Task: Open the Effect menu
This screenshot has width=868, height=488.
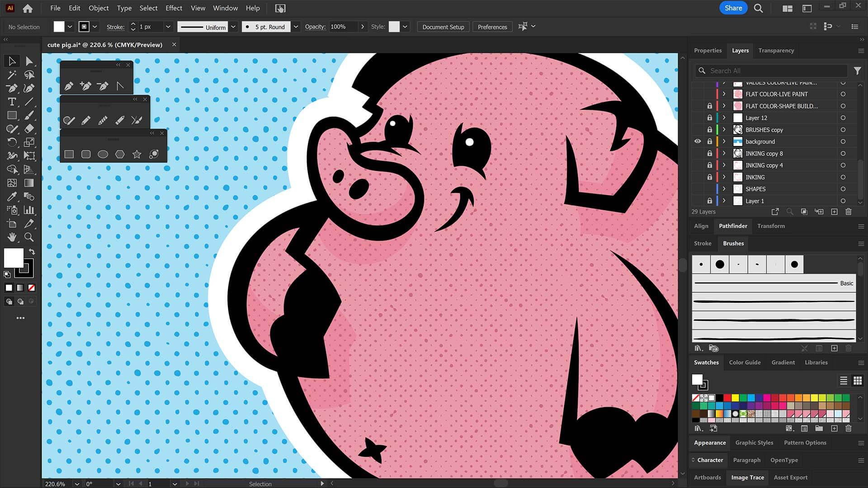Action: point(174,8)
